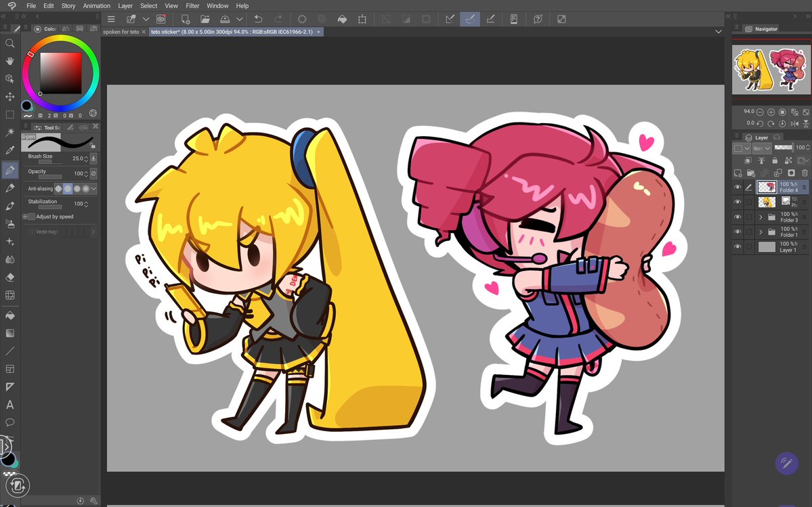Viewport: 812px width, 507px height.
Task: Select the Text tool
Action: coord(9,405)
